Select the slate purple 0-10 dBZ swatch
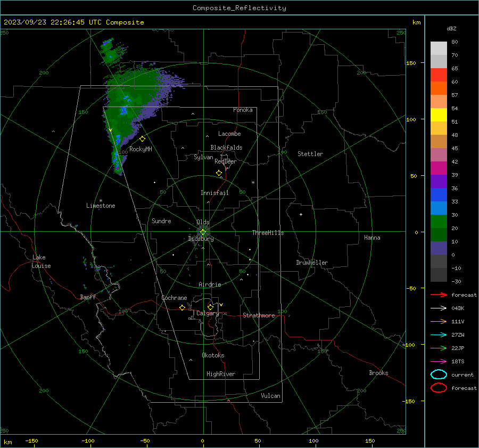The height and width of the screenshot is (448, 479). click(439, 248)
